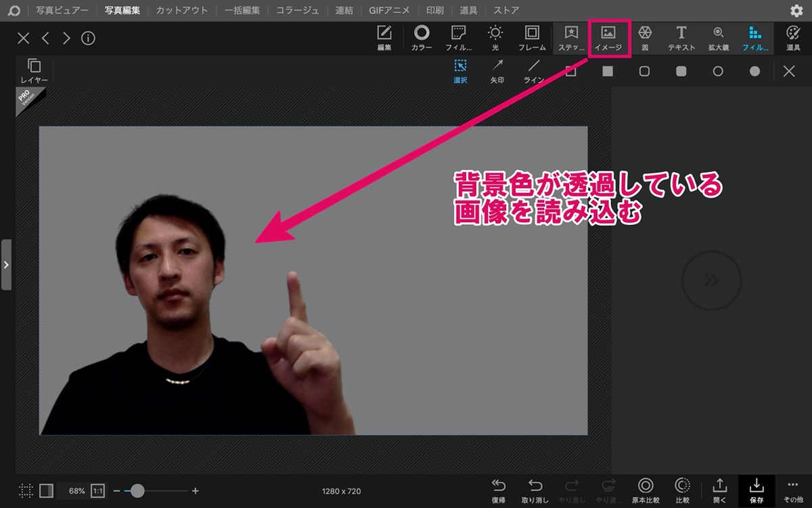Click the PhotoScape logo icon
The image size is (812, 508).
point(14,11)
